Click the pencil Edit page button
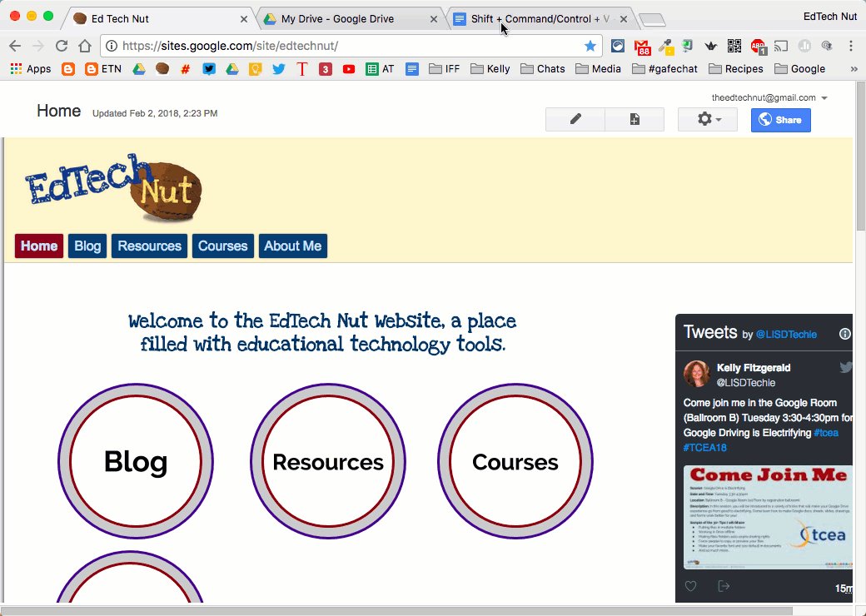Image resolution: width=866 pixels, height=616 pixels. click(x=575, y=119)
